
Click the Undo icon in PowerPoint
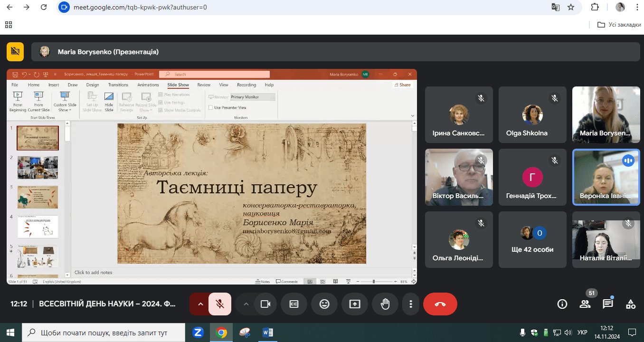pyautogui.click(x=25, y=75)
